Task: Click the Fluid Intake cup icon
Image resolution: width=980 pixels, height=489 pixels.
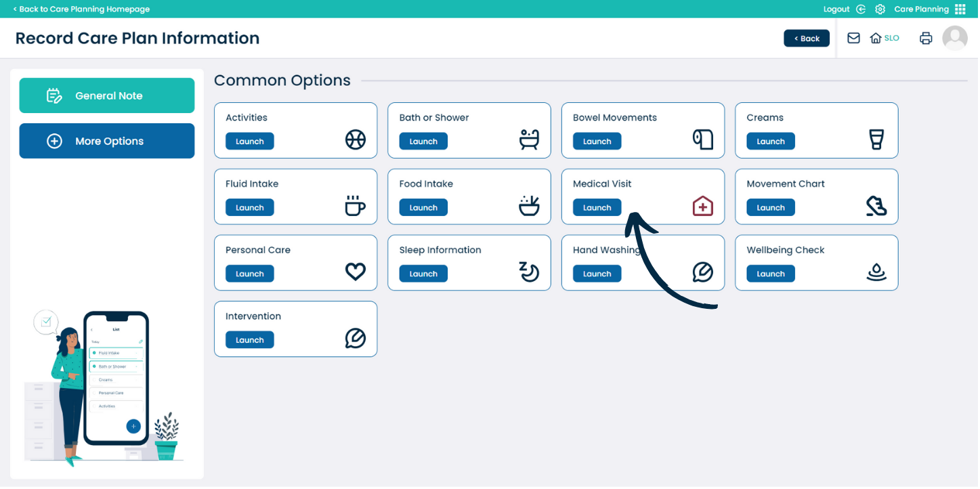Action: (x=355, y=206)
